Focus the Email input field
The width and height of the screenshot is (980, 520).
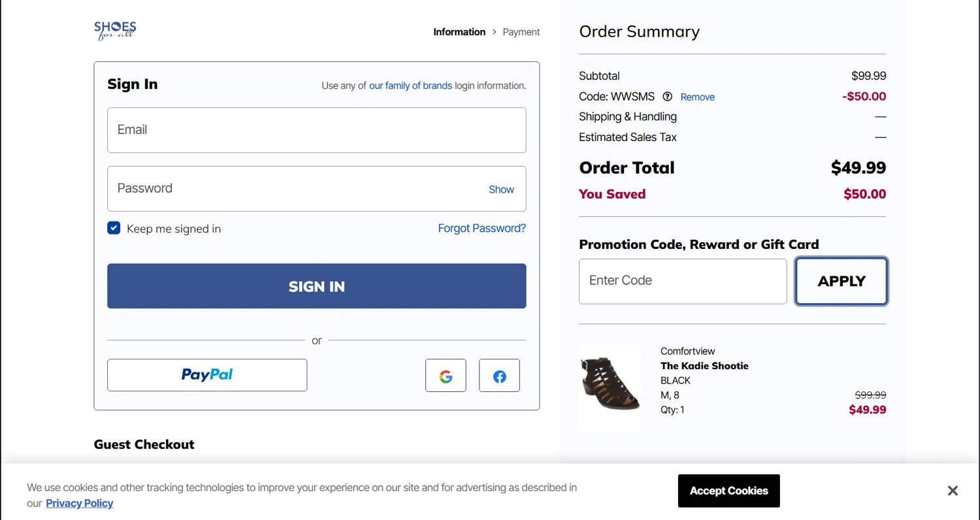point(316,130)
